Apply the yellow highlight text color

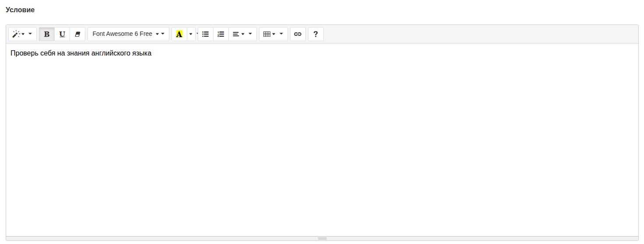[179, 34]
